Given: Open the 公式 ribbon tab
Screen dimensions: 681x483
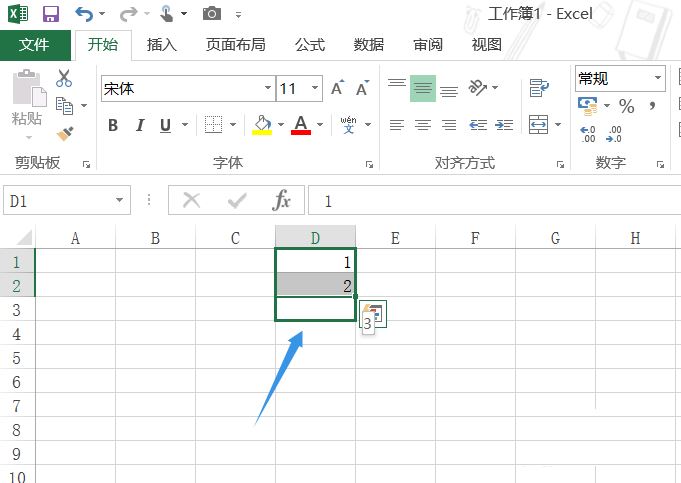Looking at the screenshot, I should [310, 45].
